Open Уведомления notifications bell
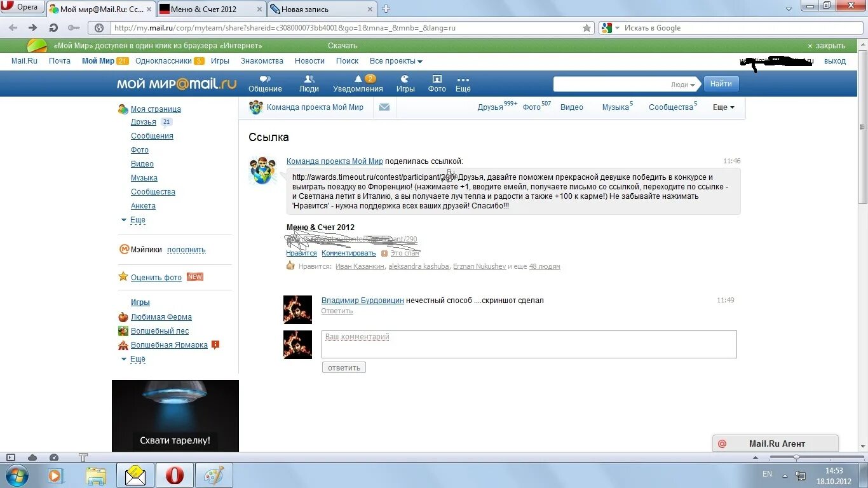The image size is (868, 488). (x=358, y=84)
